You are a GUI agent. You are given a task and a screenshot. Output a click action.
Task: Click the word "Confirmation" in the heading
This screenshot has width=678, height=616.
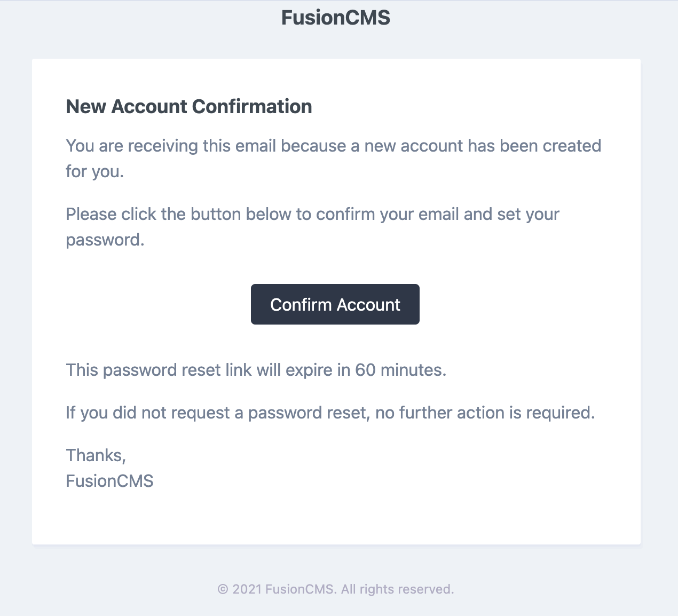252,106
